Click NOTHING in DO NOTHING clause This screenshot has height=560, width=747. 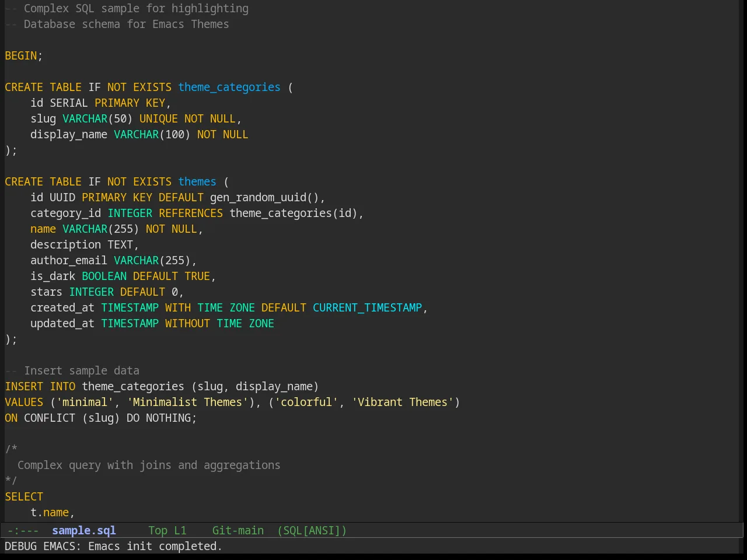click(168, 418)
